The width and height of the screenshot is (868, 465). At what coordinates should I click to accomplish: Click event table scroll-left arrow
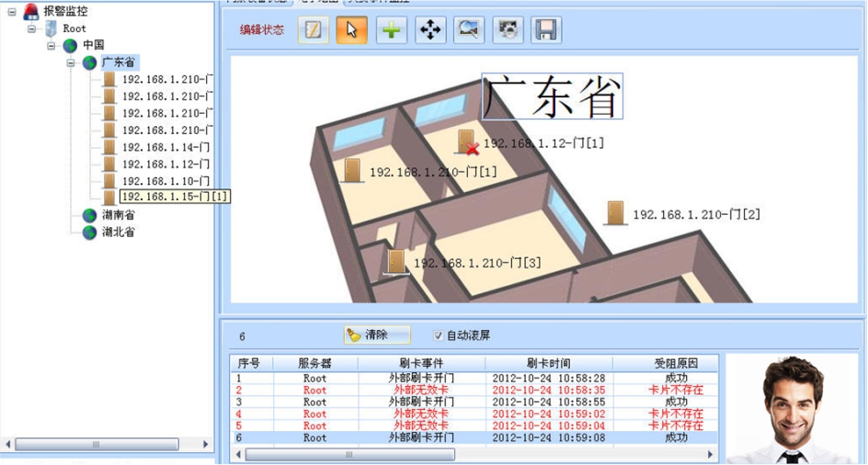(238, 455)
